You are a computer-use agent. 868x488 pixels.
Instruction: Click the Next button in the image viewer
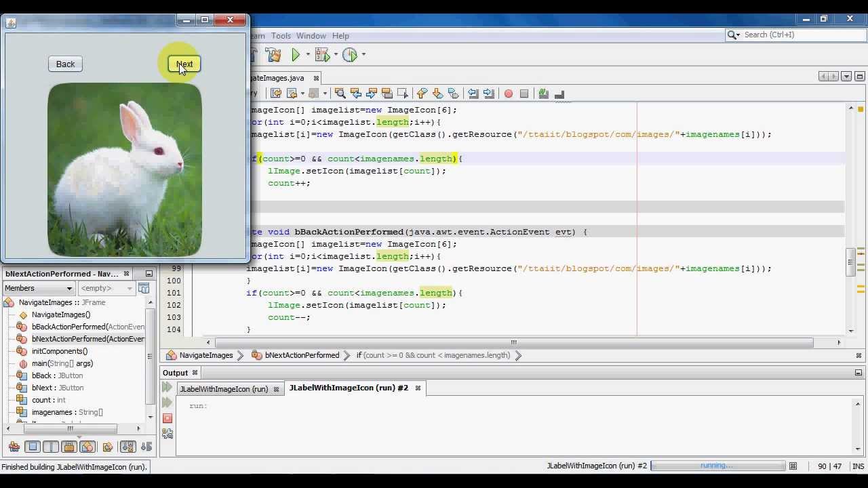point(184,64)
